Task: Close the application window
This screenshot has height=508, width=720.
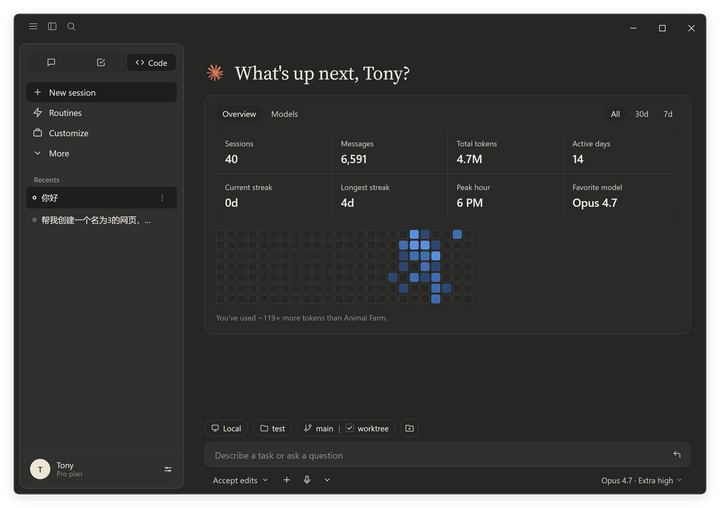Action: point(691,28)
